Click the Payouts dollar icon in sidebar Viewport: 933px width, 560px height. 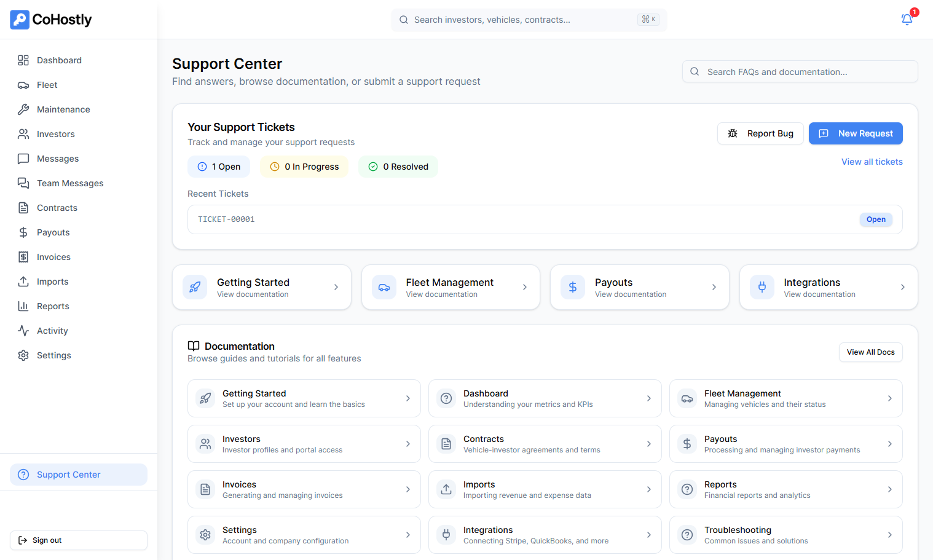23,232
